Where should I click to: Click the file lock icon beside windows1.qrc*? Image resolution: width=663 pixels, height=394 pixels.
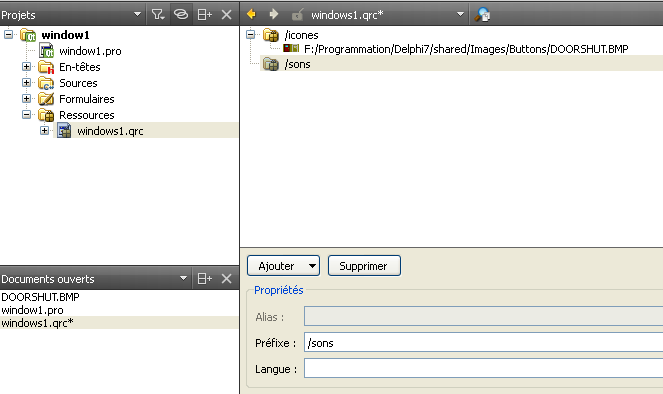tap(297, 15)
